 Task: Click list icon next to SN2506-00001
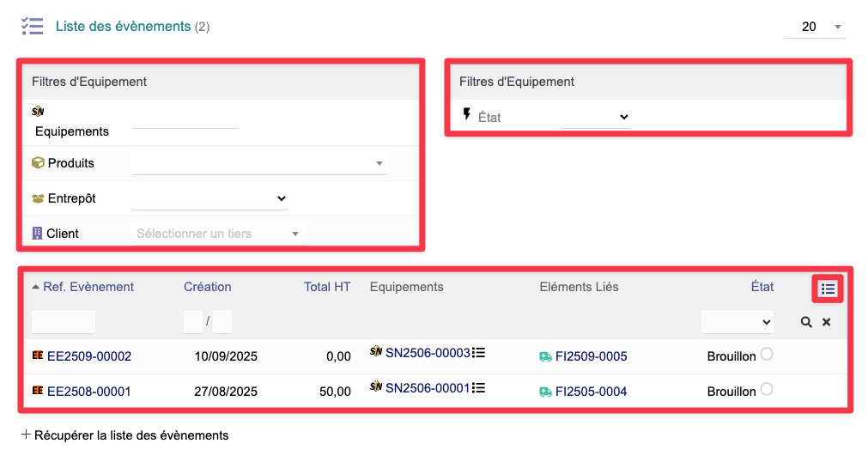(479, 387)
